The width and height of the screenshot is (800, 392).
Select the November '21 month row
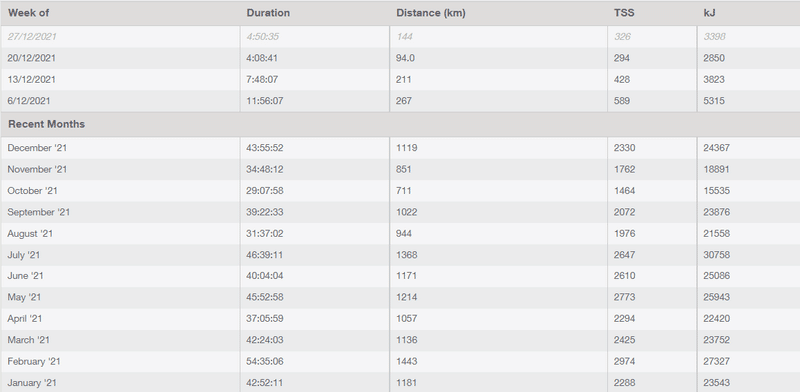(400, 169)
